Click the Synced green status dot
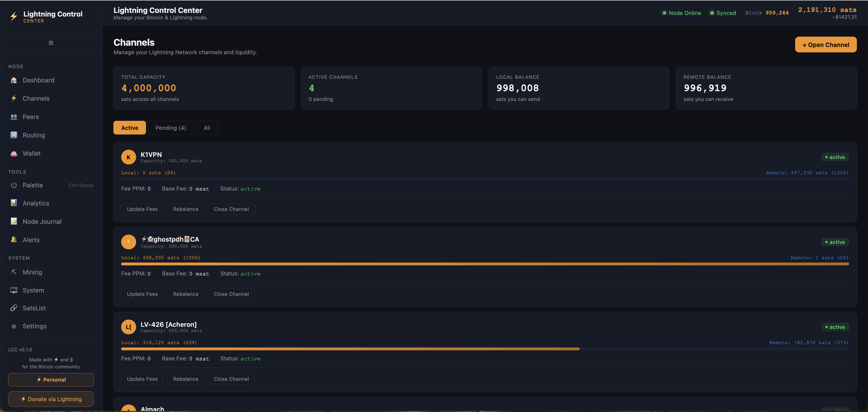 712,13
